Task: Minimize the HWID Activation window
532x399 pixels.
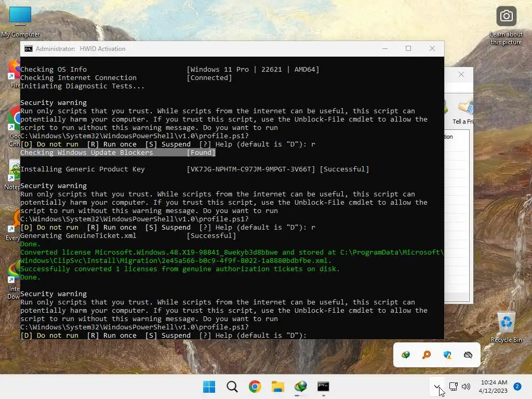Action: click(385, 48)
